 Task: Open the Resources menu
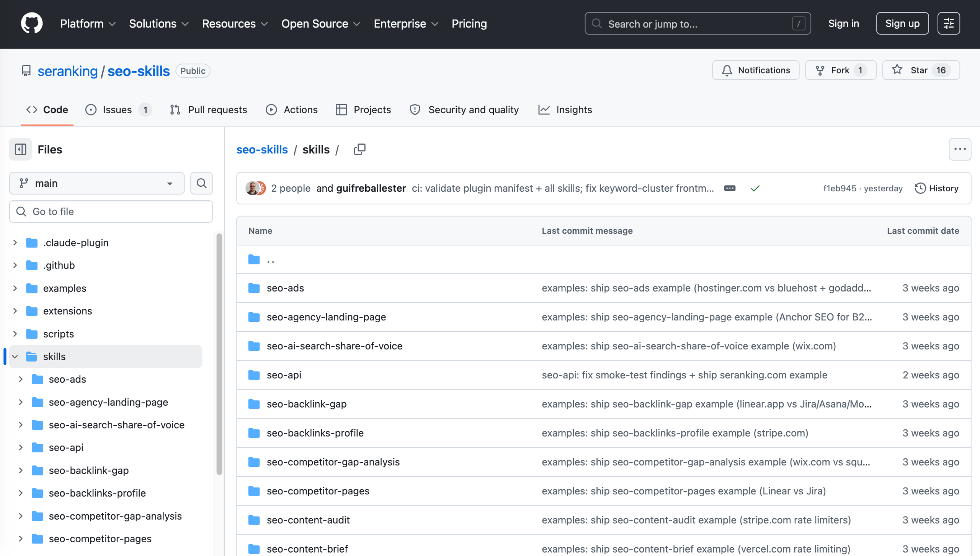click(235, 24)
